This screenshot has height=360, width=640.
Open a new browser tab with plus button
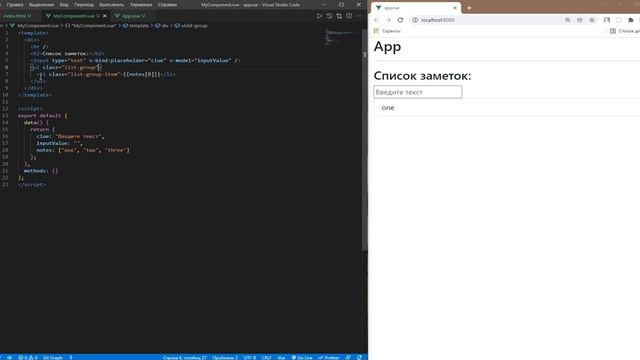(469, 8)
